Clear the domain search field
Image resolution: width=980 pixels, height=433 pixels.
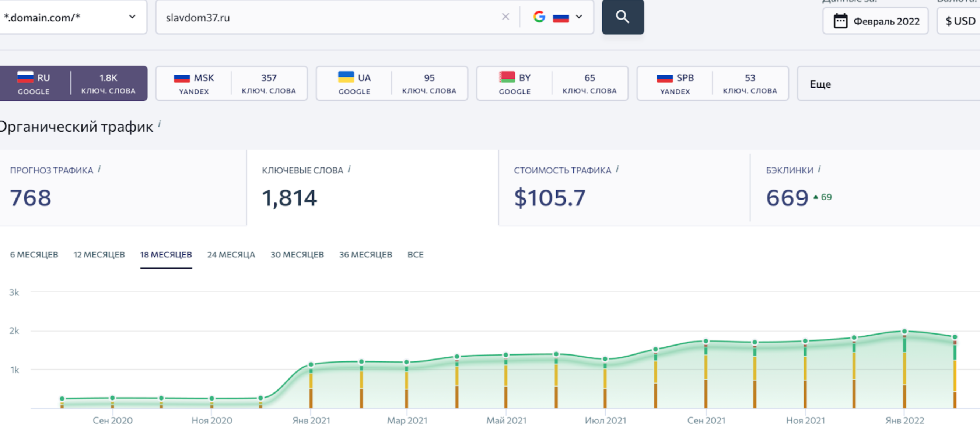point(505,17)
